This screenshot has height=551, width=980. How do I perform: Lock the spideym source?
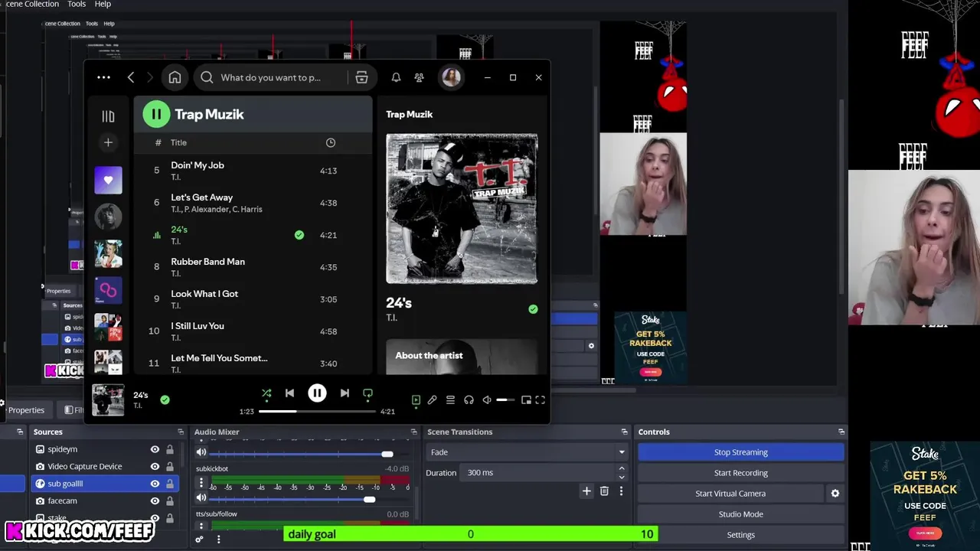[170, 449]
